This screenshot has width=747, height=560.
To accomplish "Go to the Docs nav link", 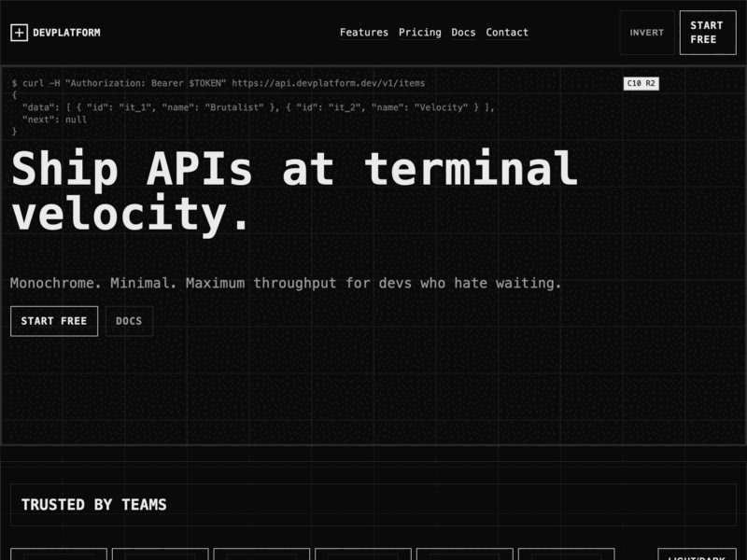I will 463,33.
